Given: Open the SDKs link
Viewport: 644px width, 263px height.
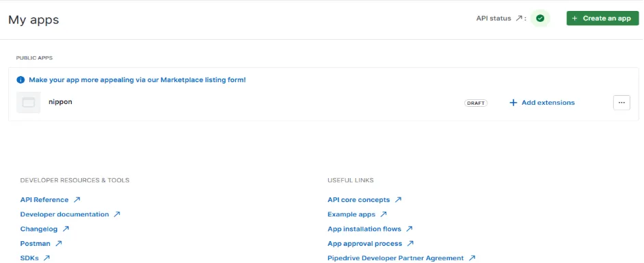Looking at the screenshot, I should pyautogui.click(x=35, y=258).
